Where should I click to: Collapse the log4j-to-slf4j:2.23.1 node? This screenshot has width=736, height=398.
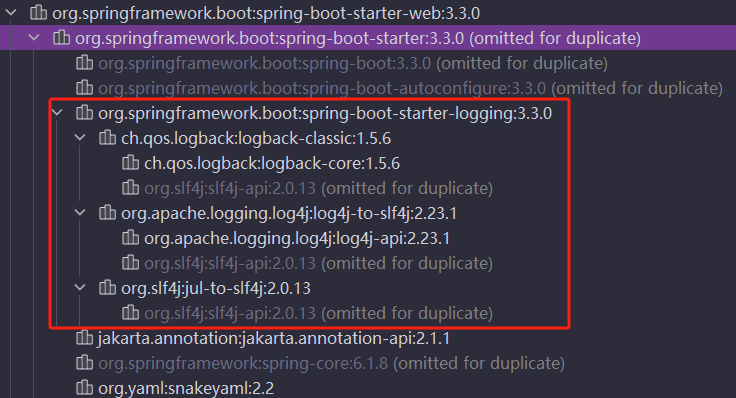click(x=80, y=213)
